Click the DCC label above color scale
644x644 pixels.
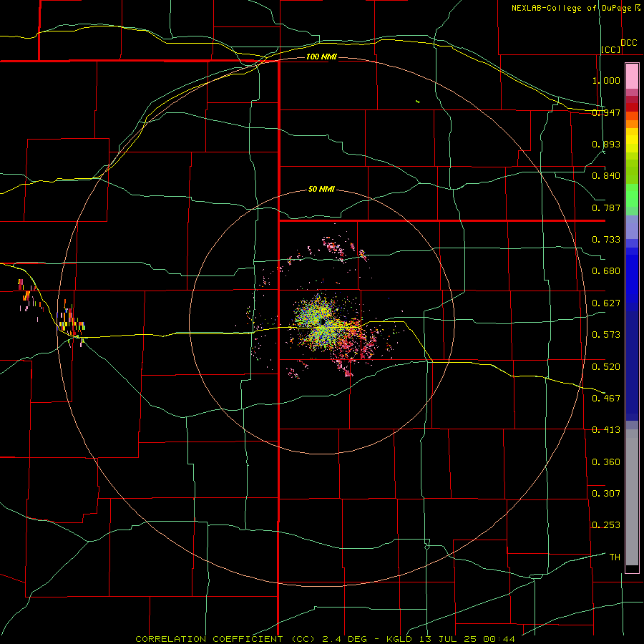point(628,42)
